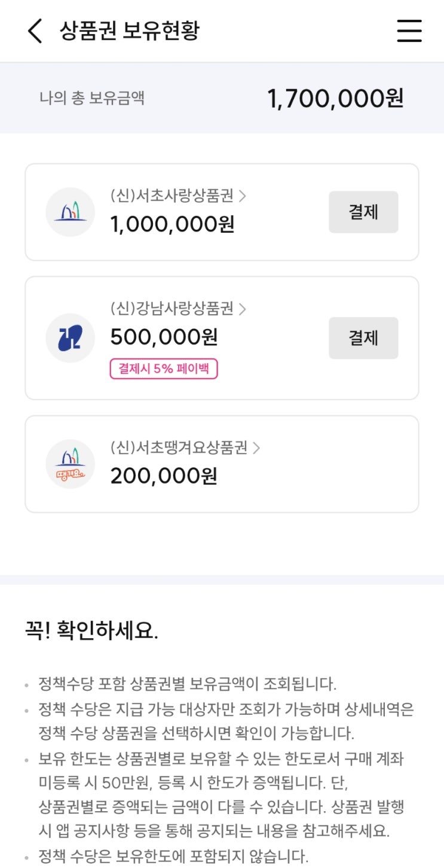Screen dimensions: 444x868
Task: Tap the 서초땡겨요상품권 logo icon
Action: 71,464
